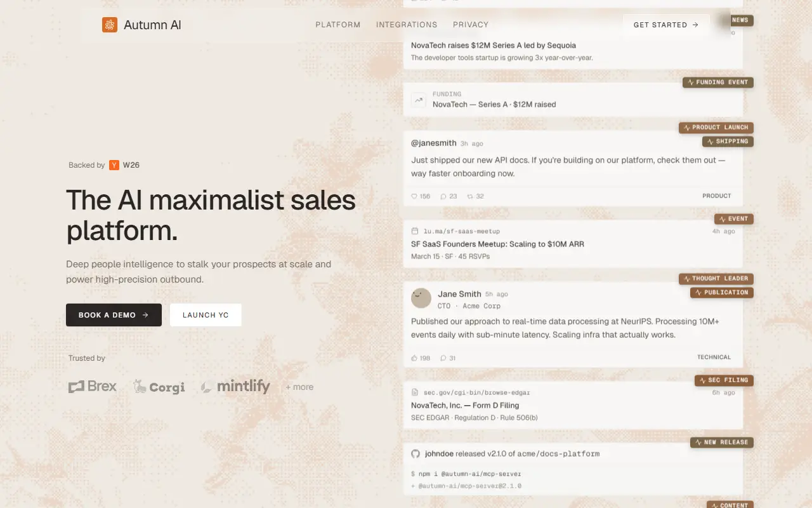Click Jane Smith's round avatar
The height and width of the screenshot is (508, 812).
point(421,298)
